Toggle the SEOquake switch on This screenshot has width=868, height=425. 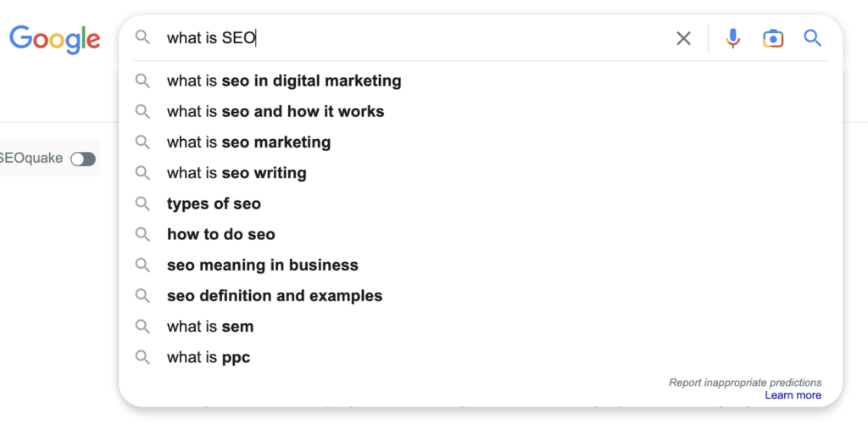[x=83, y=159]
